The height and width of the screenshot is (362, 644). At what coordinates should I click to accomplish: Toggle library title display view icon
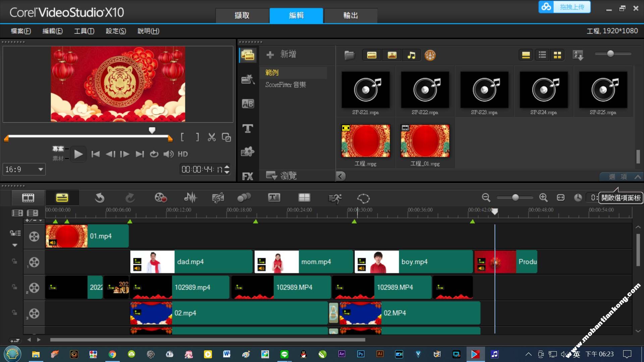pyautogui.click(x=526, y=55)
